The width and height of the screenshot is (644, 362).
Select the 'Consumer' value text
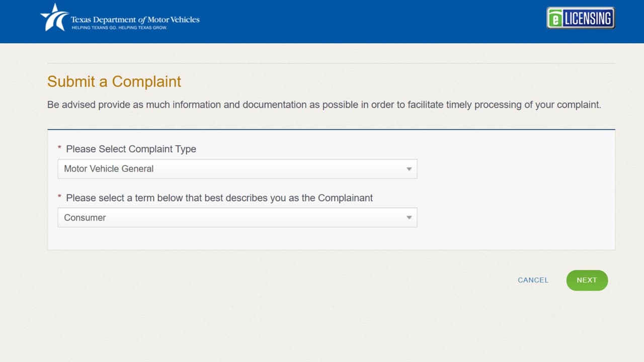(x=85, y=218)
